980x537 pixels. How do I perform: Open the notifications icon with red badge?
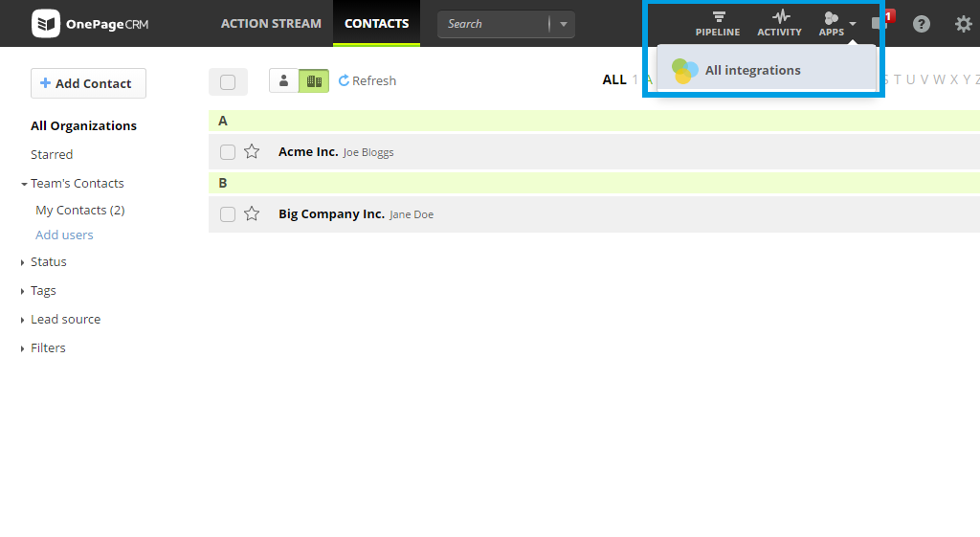pos(880,23)
